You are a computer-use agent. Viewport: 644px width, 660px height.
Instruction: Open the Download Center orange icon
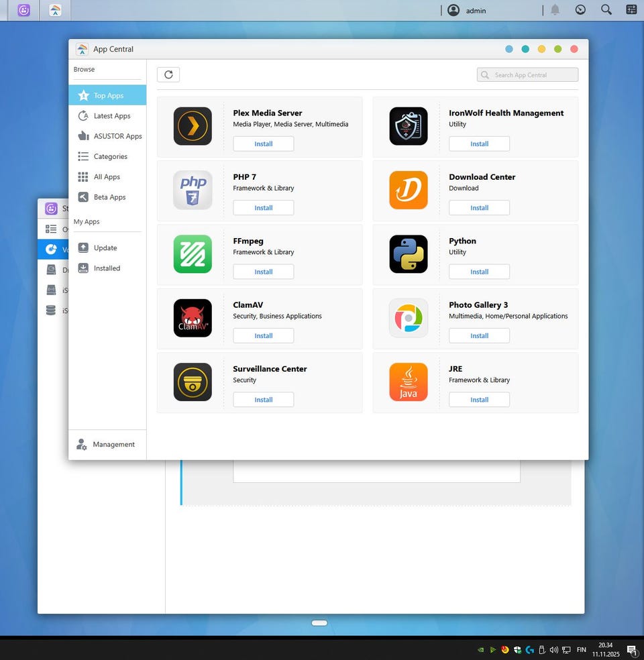point(409,190)
